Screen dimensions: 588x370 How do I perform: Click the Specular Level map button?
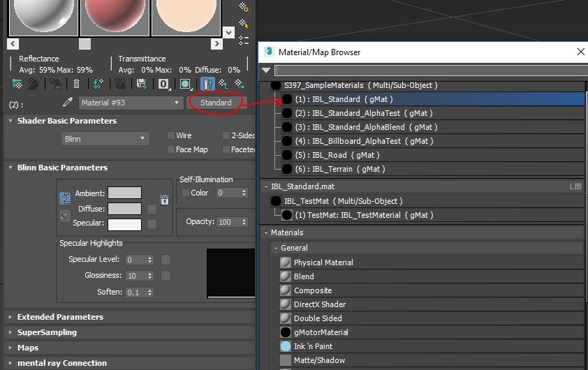coord(166,260)
